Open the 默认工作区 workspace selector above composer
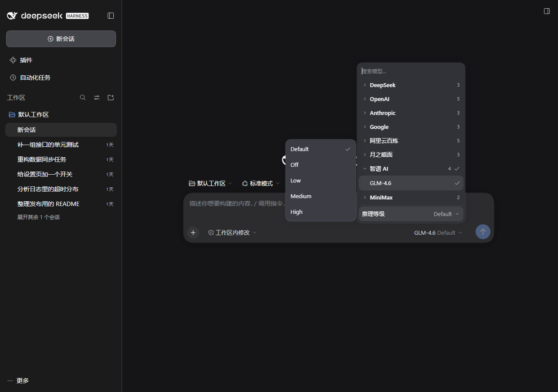 pos(211,183)
